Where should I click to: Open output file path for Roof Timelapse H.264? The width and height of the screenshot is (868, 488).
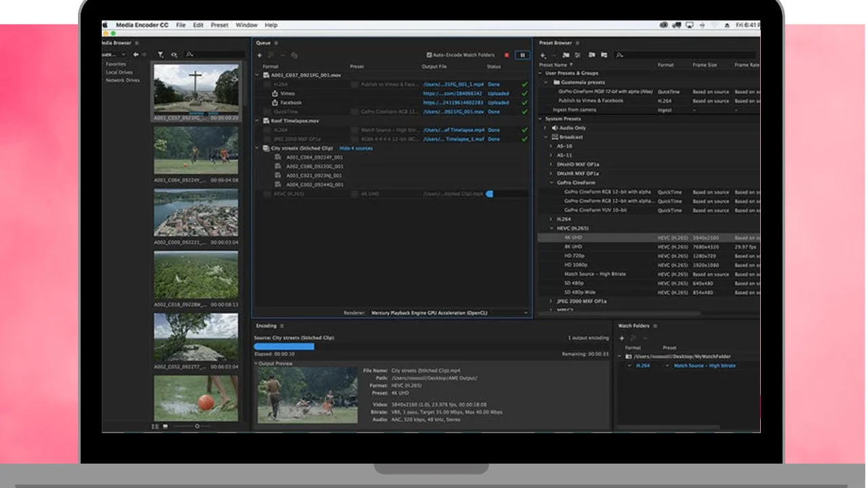click(x=454, y=129)
